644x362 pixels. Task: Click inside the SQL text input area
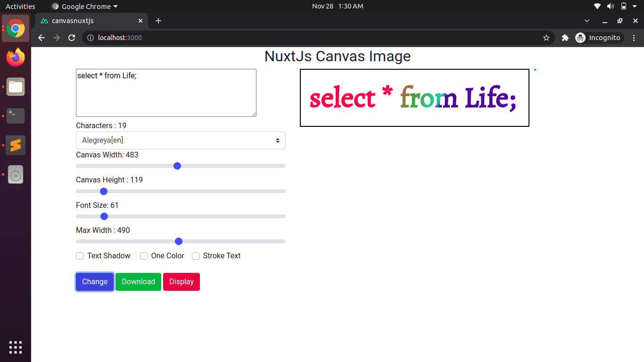(166, 92)
